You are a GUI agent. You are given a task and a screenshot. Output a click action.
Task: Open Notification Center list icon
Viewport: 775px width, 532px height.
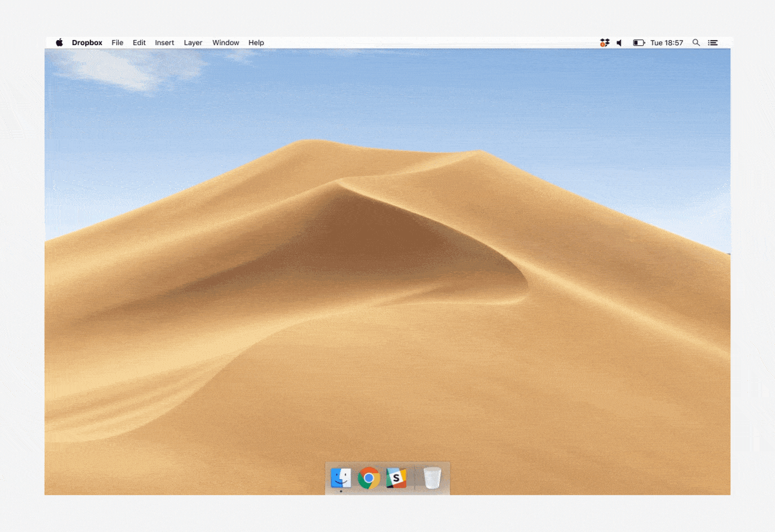(713, 43)
